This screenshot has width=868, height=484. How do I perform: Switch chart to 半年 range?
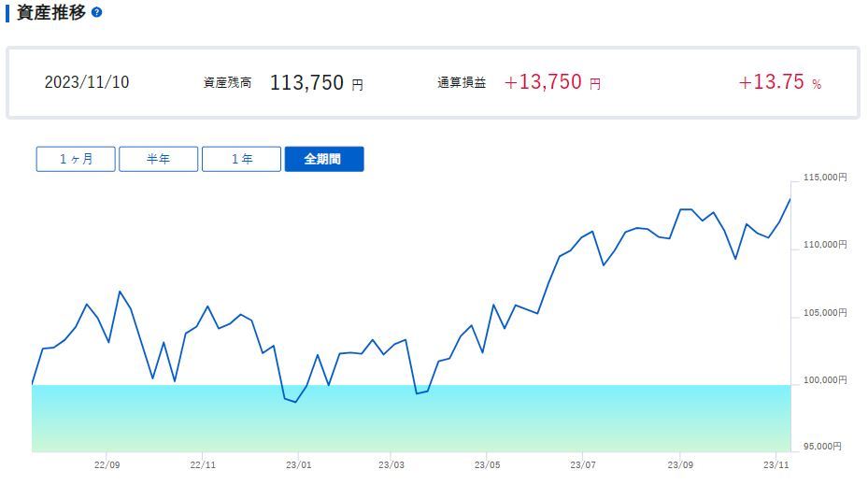[x=159, y=159]
